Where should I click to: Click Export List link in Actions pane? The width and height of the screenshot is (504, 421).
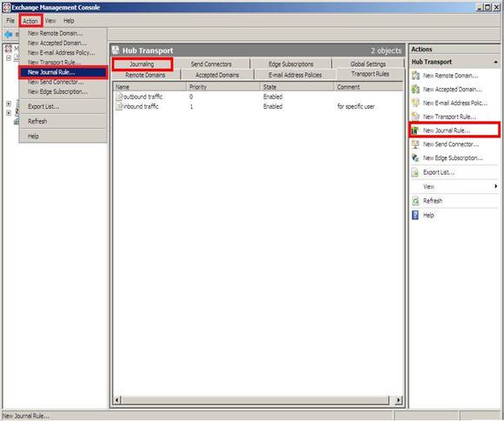click(x=439, y=172)
